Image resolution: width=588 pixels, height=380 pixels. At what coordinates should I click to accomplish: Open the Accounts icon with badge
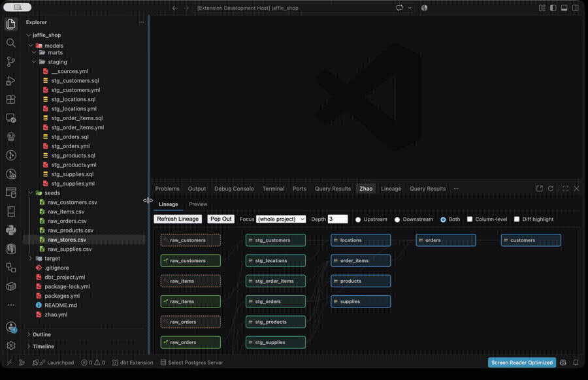(11, 326)
